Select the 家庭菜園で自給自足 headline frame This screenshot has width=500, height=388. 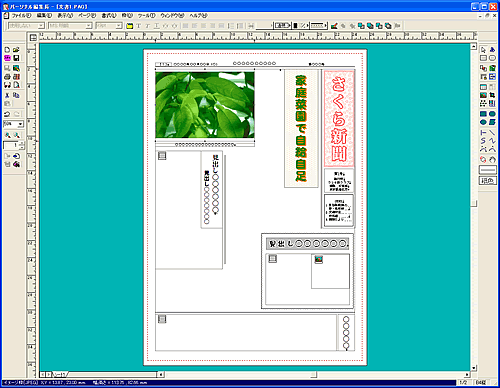point(301,129)
